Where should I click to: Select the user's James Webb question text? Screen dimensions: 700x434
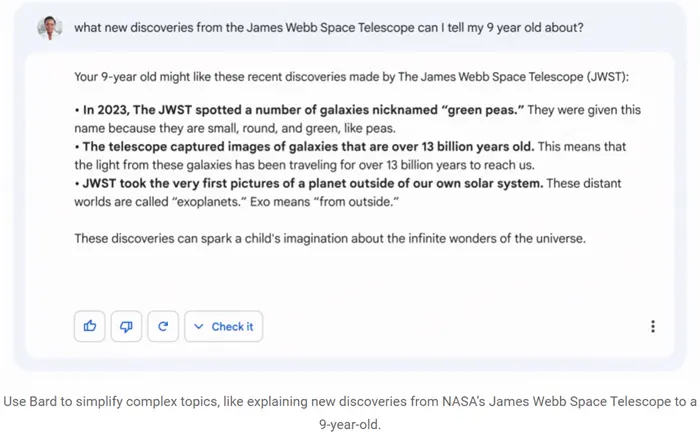[x=329, y=28]
